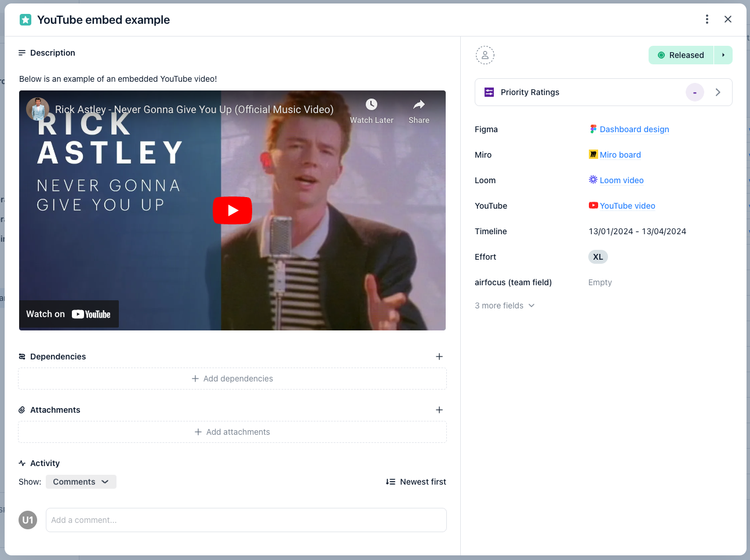This screenshot has height=560, width=750.
Task: Open the video title link
Action: 194,109
